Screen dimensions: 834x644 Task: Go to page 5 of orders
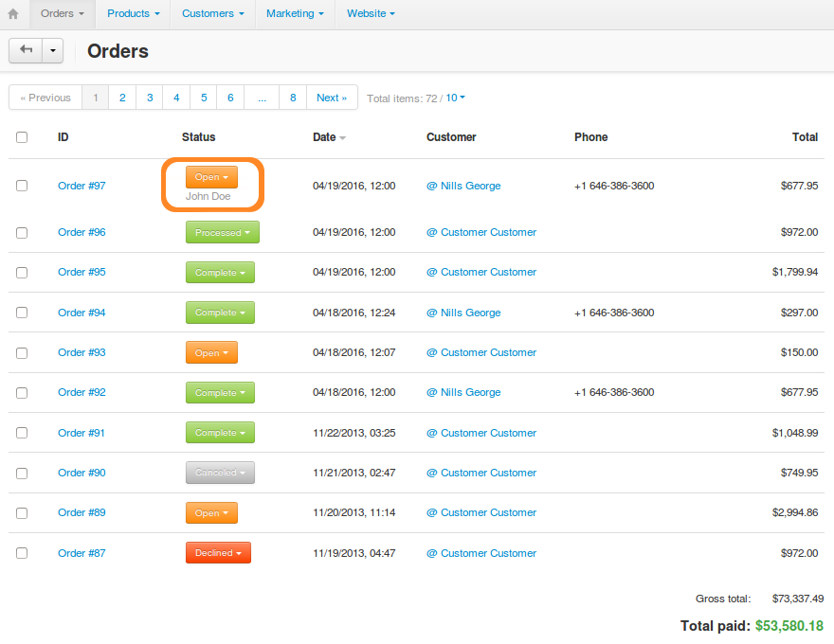coord(204,98)
